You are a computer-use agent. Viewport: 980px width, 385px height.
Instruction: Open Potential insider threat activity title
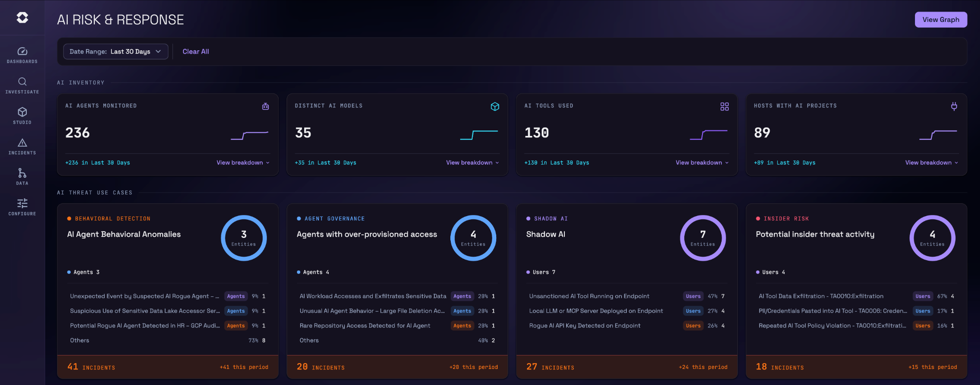click(815, 234)
